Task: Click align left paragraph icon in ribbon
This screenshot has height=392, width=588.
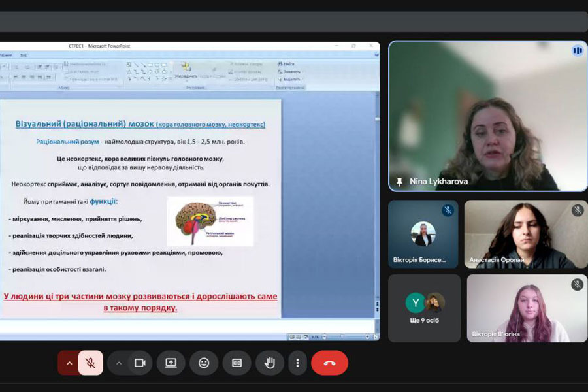Action: pyautogui.click(x=16, y=77)
